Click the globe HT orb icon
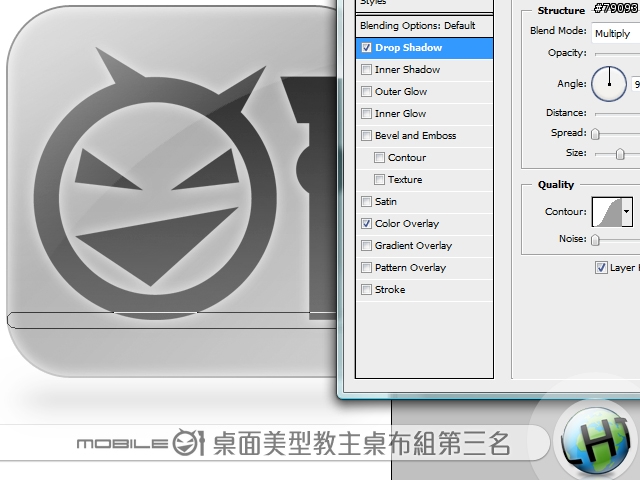Image resolution: width=640 pixels, height=480 pixels. 596,442
